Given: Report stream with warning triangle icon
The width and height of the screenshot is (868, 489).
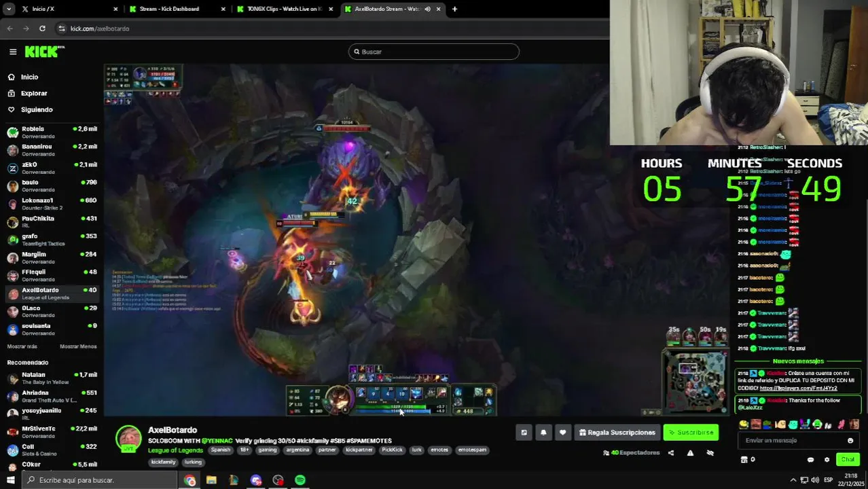Looking at the screenshot, I should tap(690, 453).
